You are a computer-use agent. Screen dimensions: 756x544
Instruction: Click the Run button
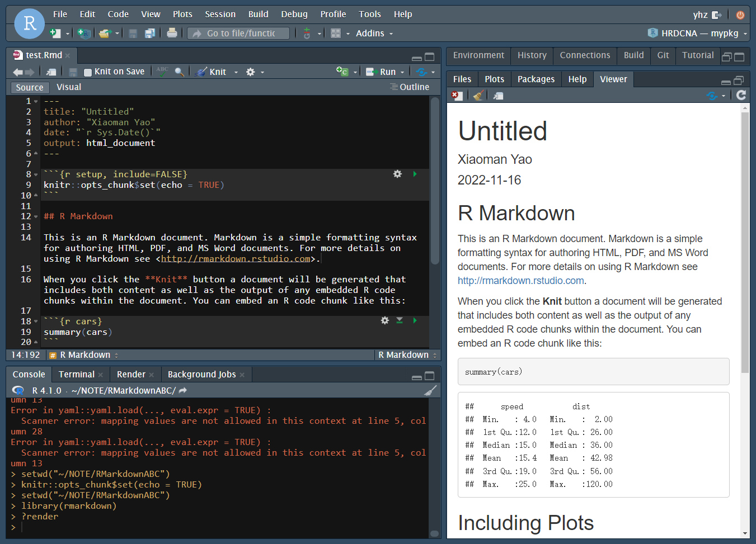click(382, 72)
